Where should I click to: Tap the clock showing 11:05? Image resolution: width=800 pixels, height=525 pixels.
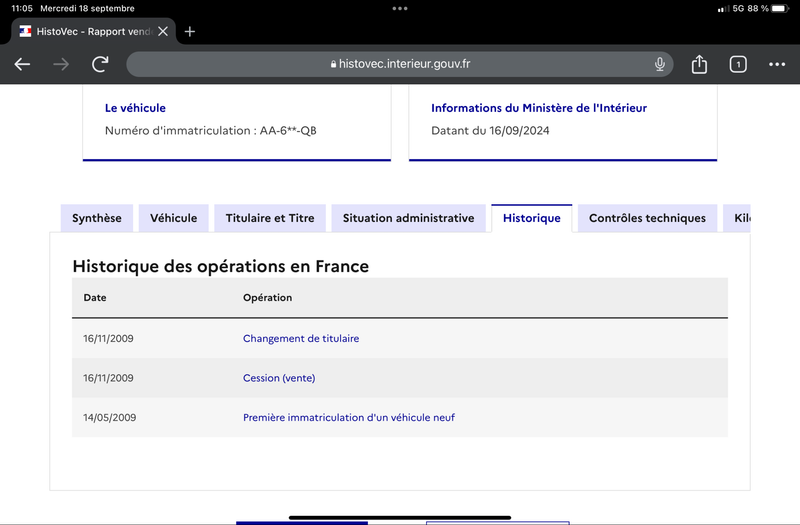pos(22,9)
